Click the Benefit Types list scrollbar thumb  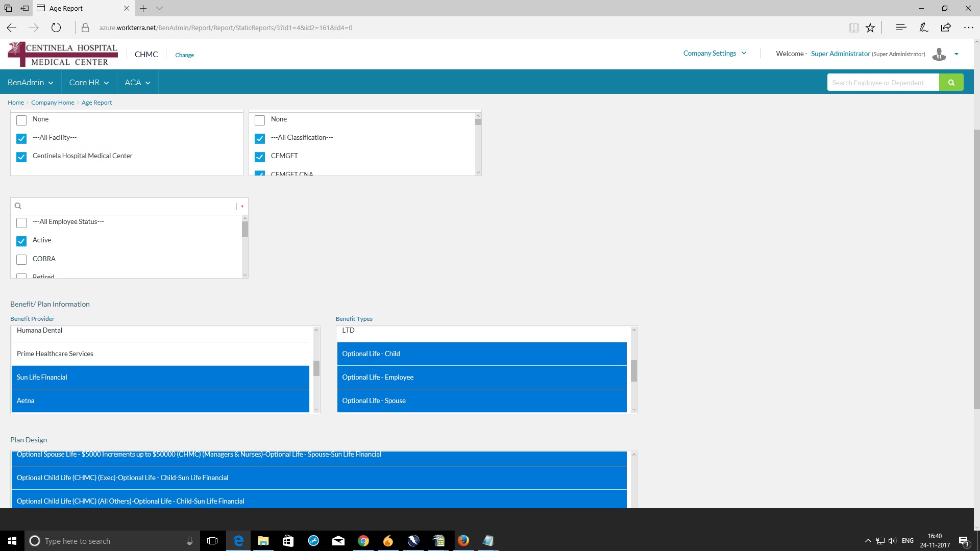point(633,371)
